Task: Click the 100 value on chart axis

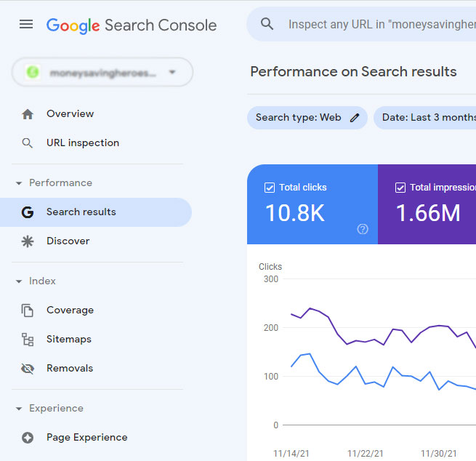Action: (x=271, y=377)
